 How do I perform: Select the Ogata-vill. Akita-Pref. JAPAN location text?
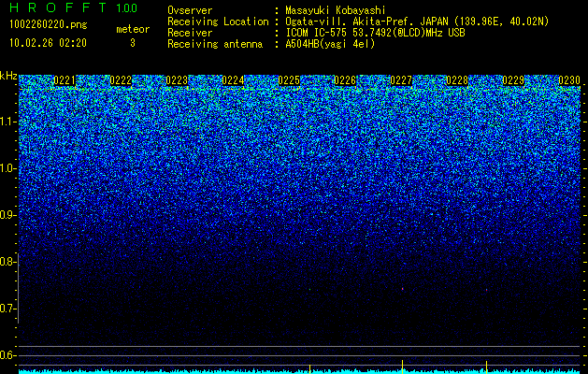coord(417,22)
